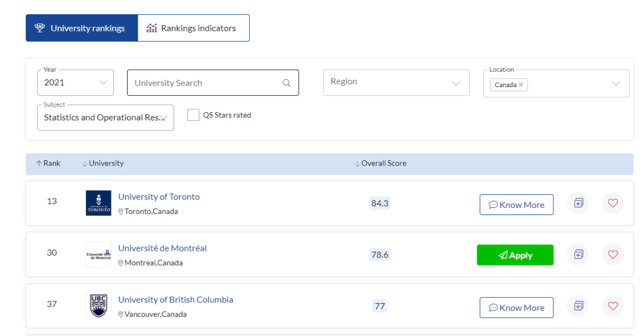
Task: Click the Vancouver,Canada location text
Action: (156, 315)
